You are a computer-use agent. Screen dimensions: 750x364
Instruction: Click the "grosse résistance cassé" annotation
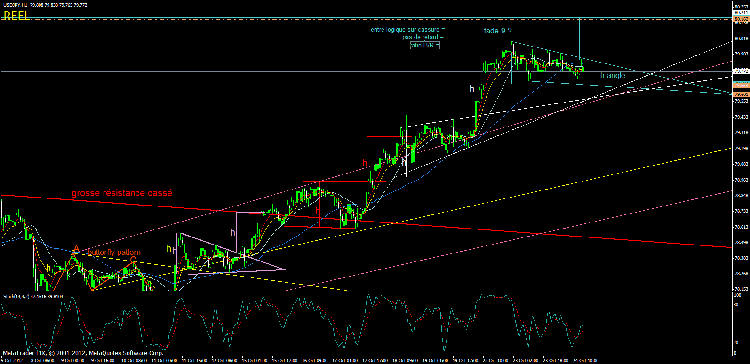122,193
